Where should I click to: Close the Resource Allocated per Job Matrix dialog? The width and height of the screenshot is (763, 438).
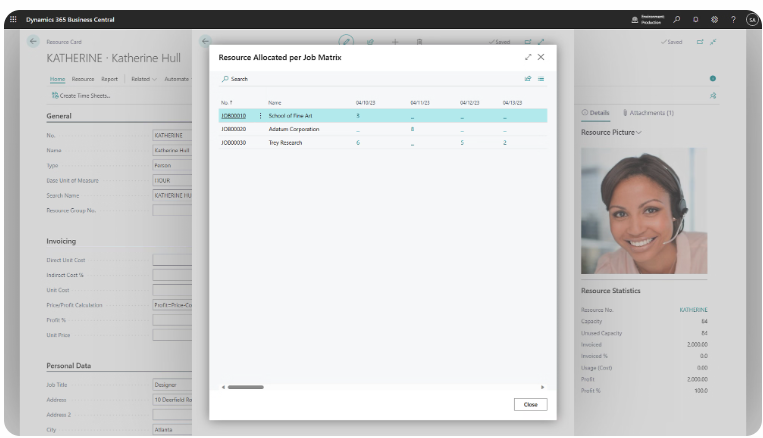pos(541,57)
